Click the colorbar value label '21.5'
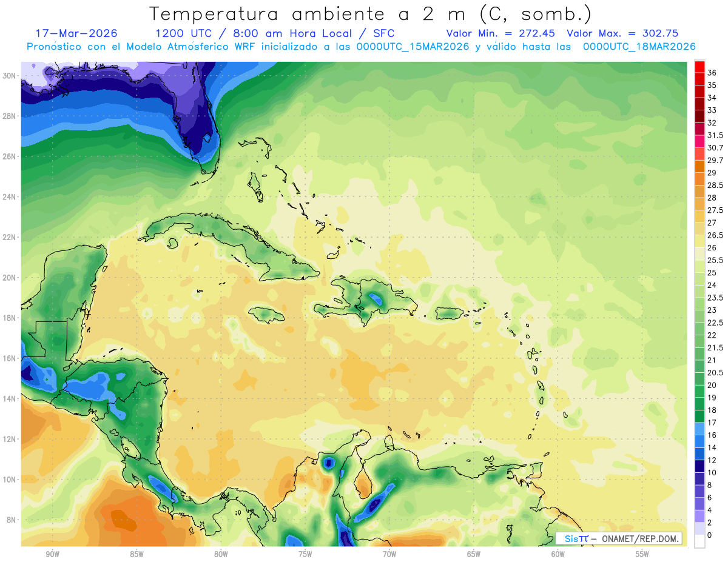 715,348
